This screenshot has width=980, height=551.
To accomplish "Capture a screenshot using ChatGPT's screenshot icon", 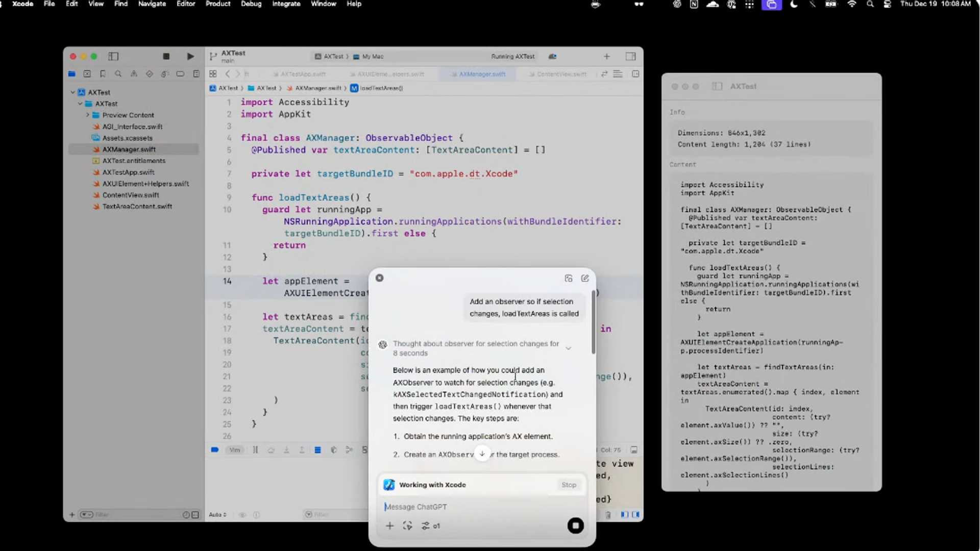I will [x=569, y=278].
